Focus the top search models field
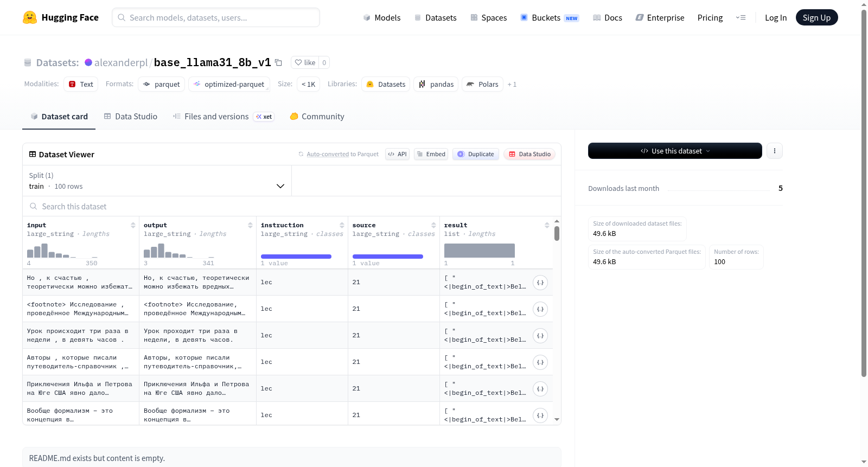The height and width of the screenshot is (467, 868). (x=216, y=17)
